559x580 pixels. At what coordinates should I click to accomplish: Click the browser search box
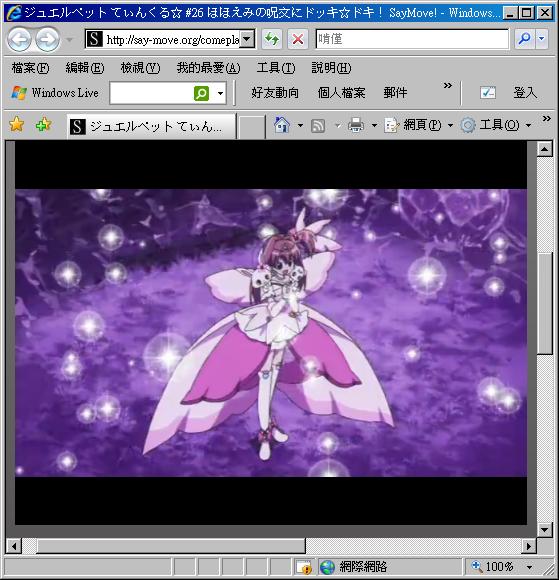coord(412,39)
